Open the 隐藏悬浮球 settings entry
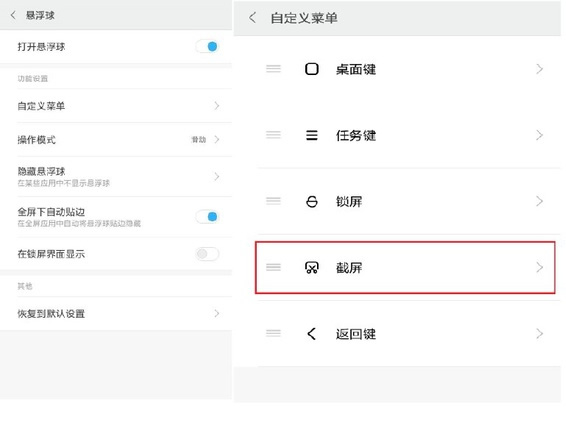This screenshot has width=566, height=425. (116, 177)
